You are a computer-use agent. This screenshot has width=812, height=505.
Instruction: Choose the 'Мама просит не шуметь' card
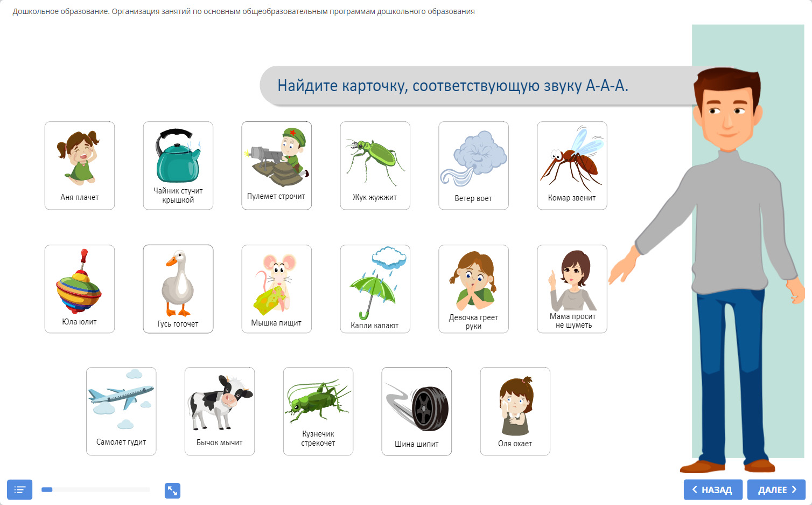572,289
